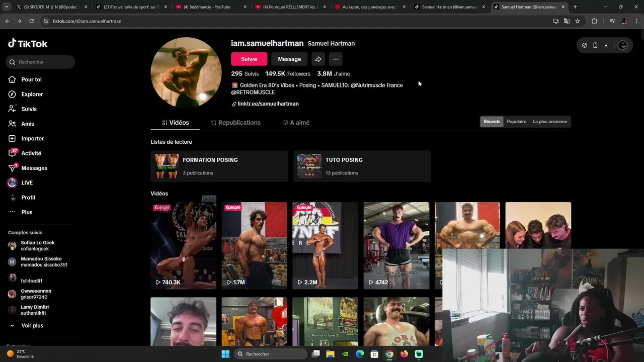Open 295 Suivis following list
The image size is (644, 362).
pyautogui.click(x=245, y=74)
